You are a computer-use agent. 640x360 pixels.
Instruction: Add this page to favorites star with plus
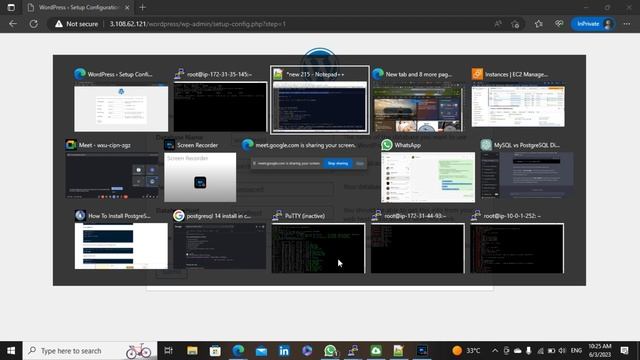tap(516, 24)
